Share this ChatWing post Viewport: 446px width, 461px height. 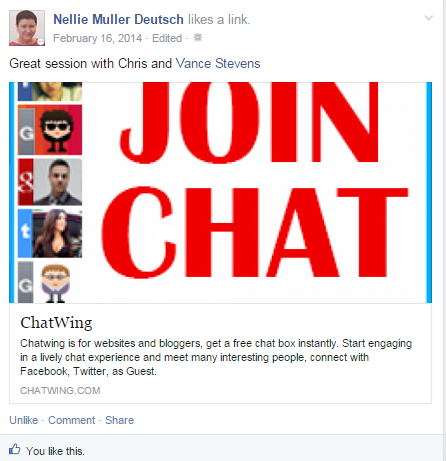click(x=120, y=420)
